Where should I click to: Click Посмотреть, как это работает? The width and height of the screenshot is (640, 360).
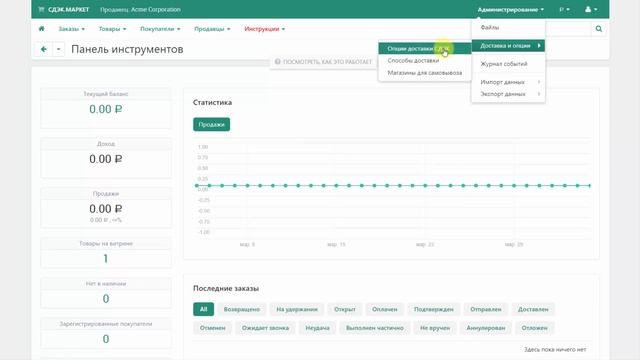(323, 62)
